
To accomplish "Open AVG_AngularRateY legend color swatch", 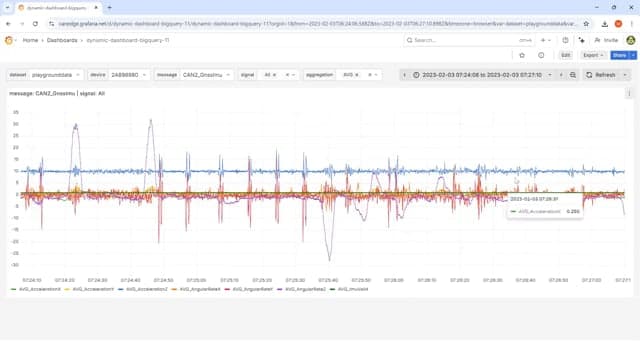I will [227, 289].
